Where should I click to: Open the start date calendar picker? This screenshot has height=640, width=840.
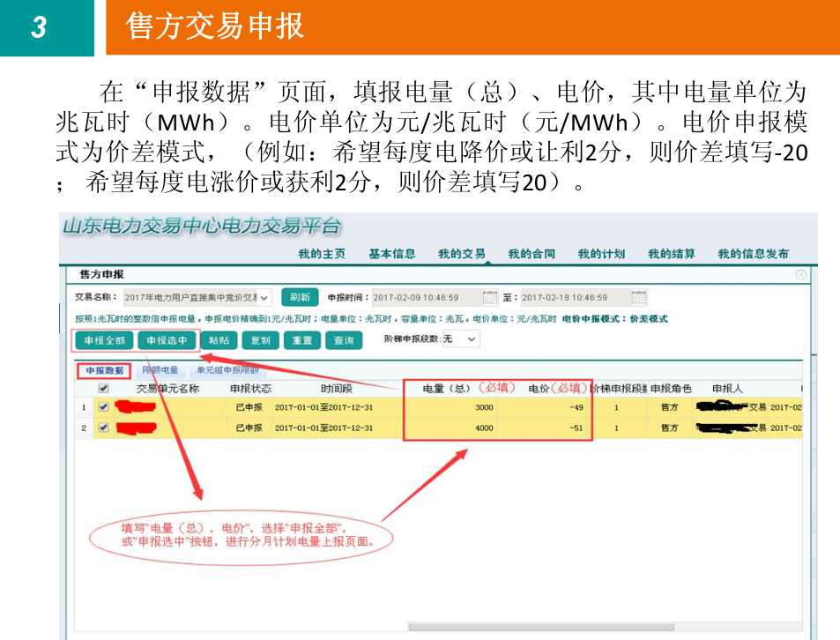click(491, 297)
